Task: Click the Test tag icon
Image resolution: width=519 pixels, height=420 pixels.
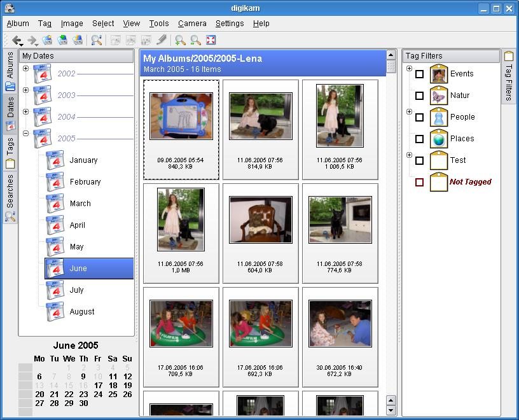Action: point(439,160)
